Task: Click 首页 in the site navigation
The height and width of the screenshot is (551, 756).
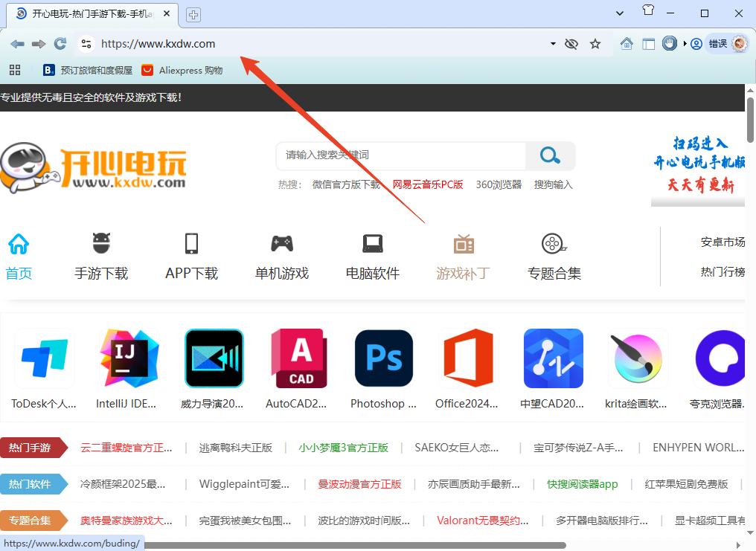Action: (x=19, y=273)
